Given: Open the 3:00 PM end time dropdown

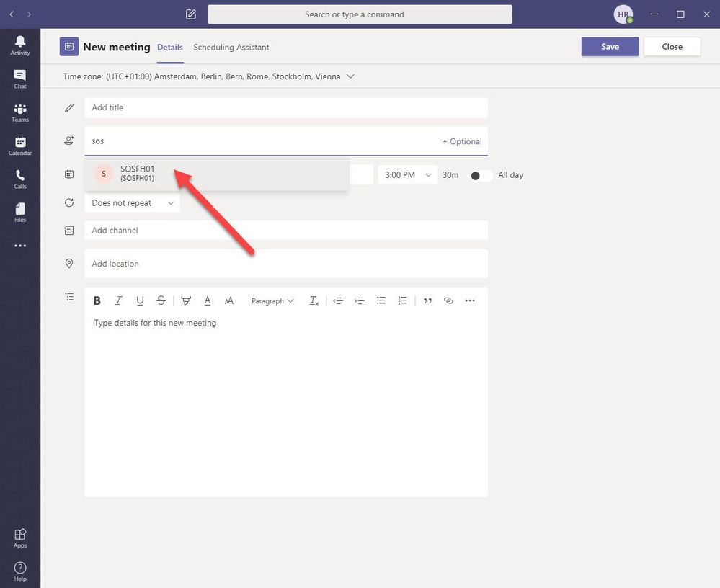Looking at the screenshot, I should tap(408, 175).
